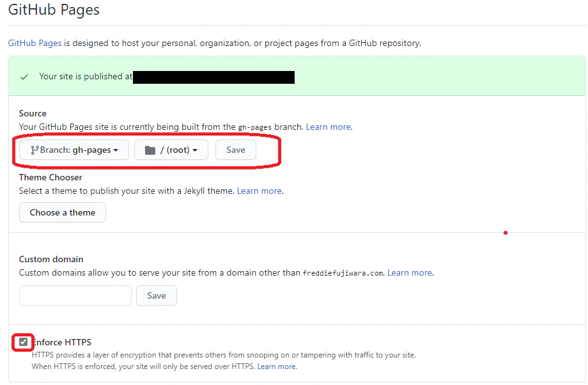The height and width of the screenshot is (385, 588).
Task: Click the Custom domain heading
Action: pos(51,259)
